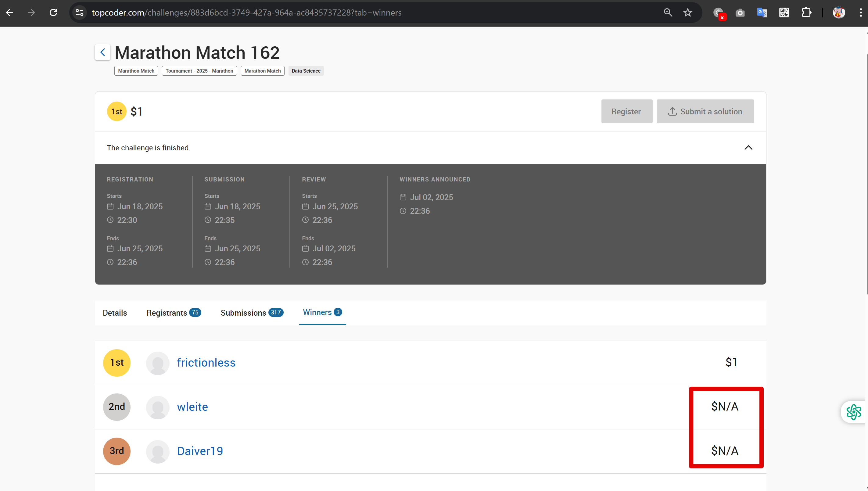Open the profile link for frictionless
Image resolution: width=868 pixels, height=491 pixels.
click(x=206, y=363)
